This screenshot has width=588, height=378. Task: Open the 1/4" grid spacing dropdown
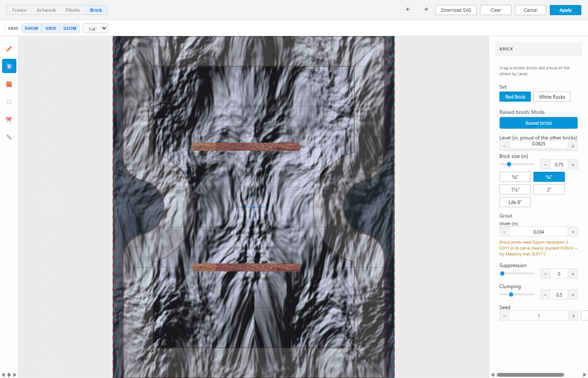point(95,29)
